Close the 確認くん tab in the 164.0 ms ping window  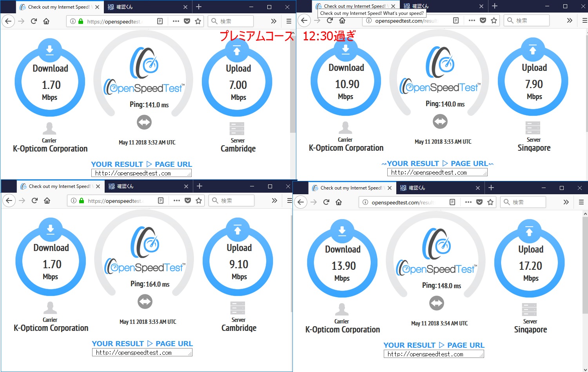click(x=186, y=186)
